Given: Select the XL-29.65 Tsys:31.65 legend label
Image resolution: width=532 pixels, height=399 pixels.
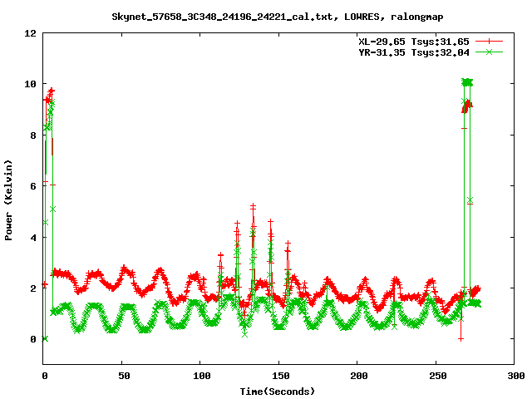Looking at the screenshot, I should (x=414, y=42).
